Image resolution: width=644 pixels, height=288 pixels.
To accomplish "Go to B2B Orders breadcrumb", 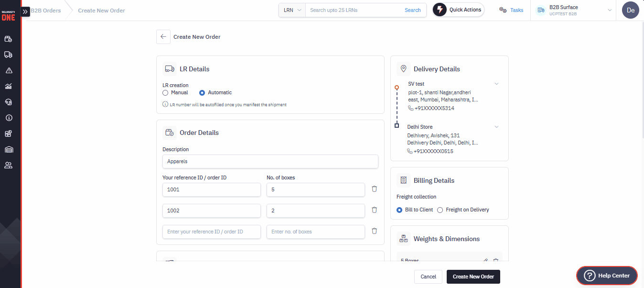I will pyautogui.click(x=46, y=11).
